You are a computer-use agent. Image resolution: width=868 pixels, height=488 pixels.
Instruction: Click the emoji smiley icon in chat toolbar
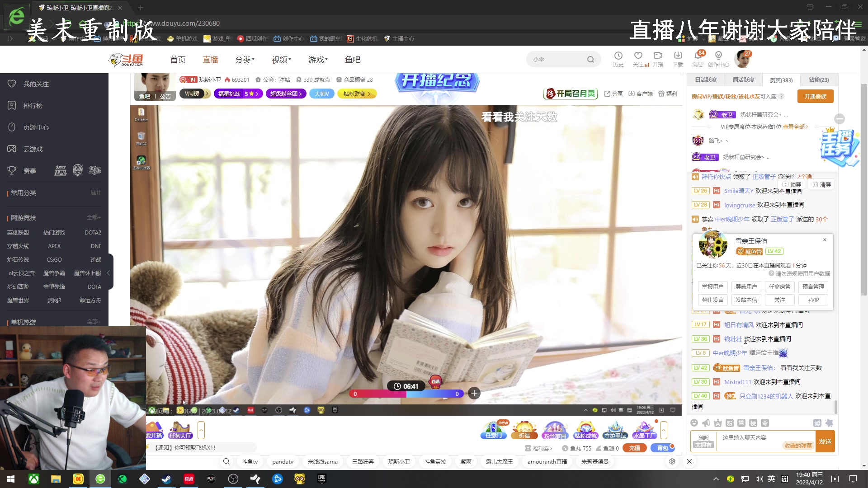coord(694,423)
